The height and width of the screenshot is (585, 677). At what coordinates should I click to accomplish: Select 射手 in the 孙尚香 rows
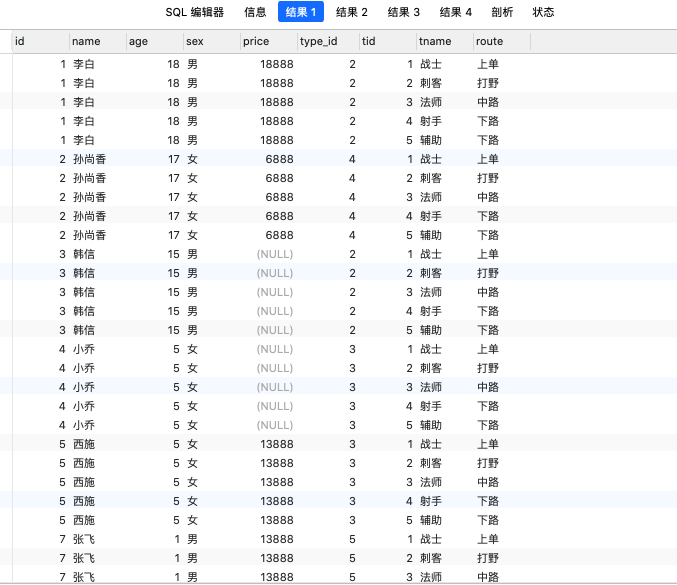pyautogui.click(x=431, y=216)
